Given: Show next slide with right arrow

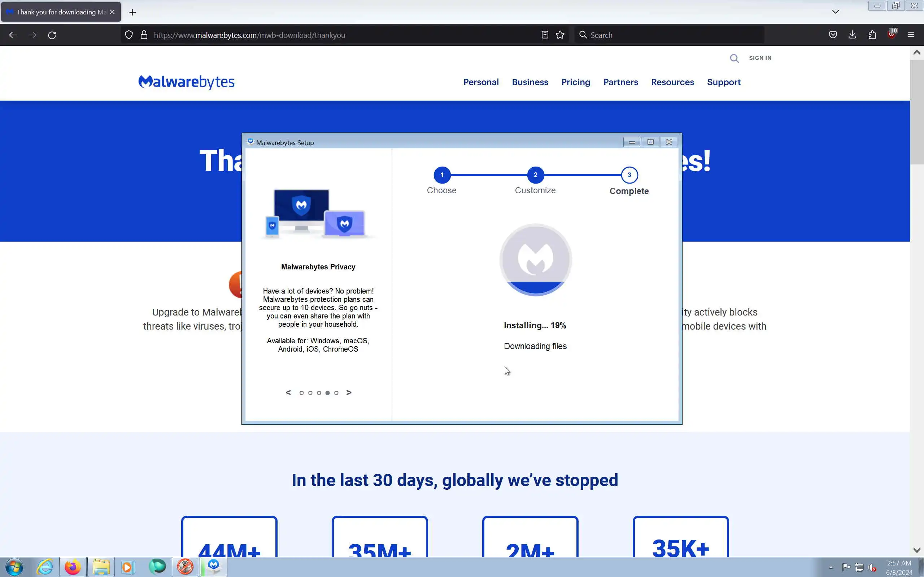Looking at the screenshot, I should 349,392.
